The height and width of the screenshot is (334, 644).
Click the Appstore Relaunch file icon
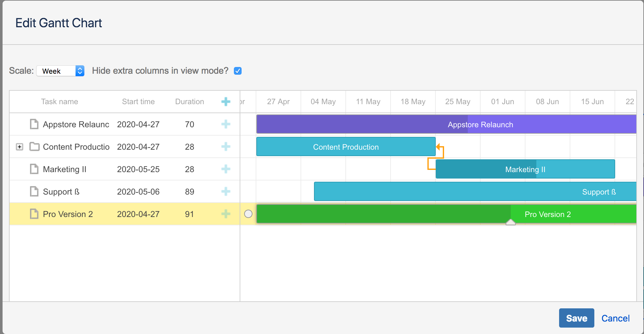(34, 124)
